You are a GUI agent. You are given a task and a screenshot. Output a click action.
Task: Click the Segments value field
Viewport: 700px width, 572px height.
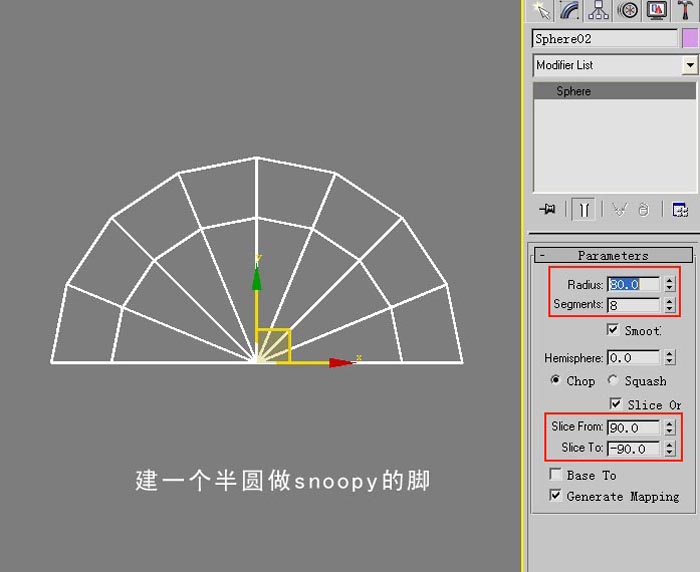coord(633,305)
